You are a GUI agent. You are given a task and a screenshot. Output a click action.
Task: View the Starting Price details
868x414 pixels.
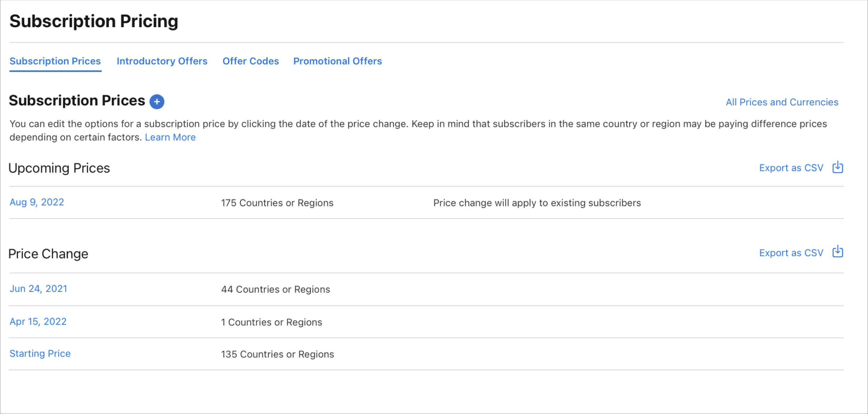click(40, 354)
